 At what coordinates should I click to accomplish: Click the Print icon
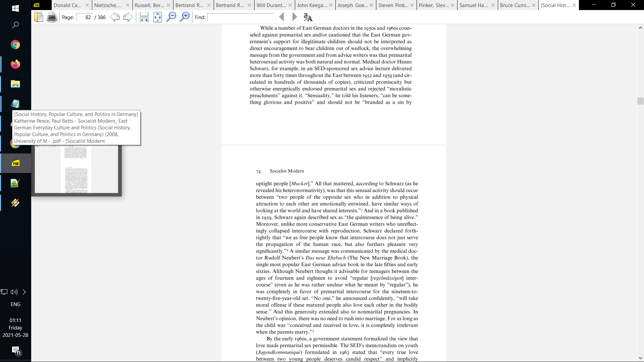click(x=52, y=17)
